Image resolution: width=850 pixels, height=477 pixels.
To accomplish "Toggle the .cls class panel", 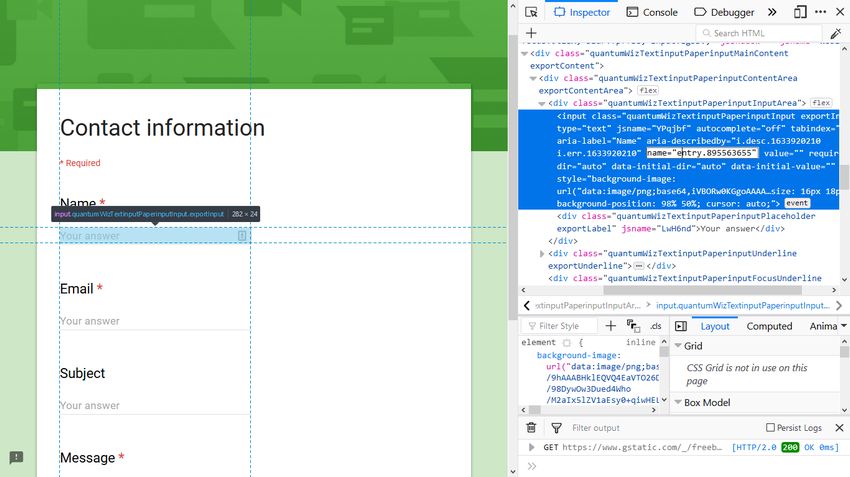I will (656, 326).
